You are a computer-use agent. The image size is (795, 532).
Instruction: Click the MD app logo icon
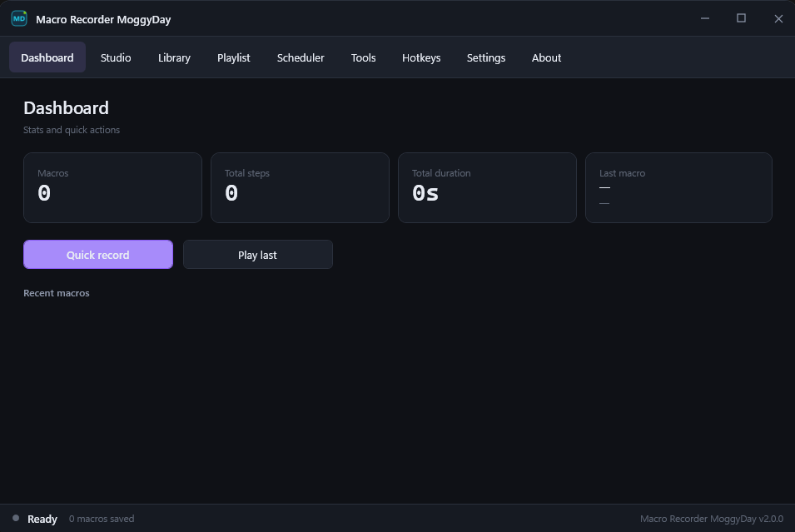pyautogui.click(x=19, y=19)
